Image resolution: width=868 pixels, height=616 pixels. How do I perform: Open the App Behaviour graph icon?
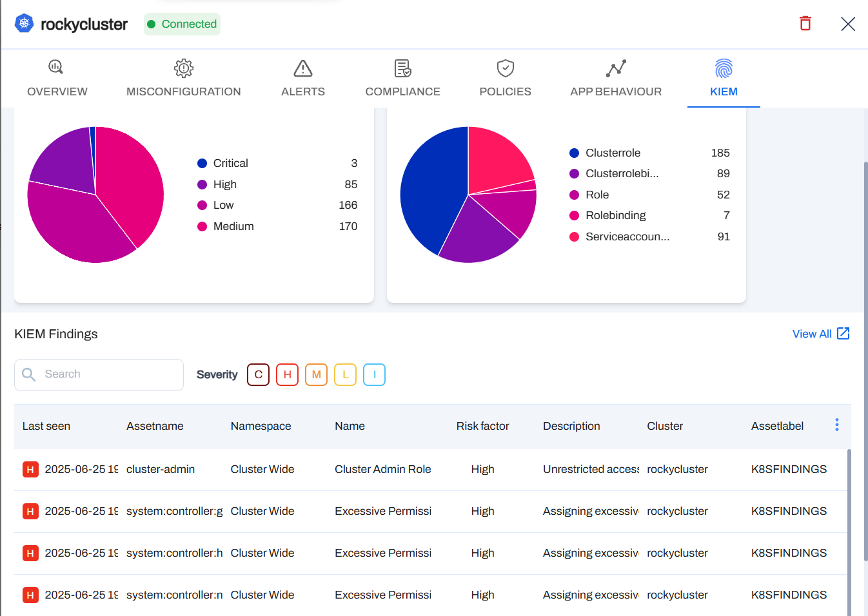616,68
